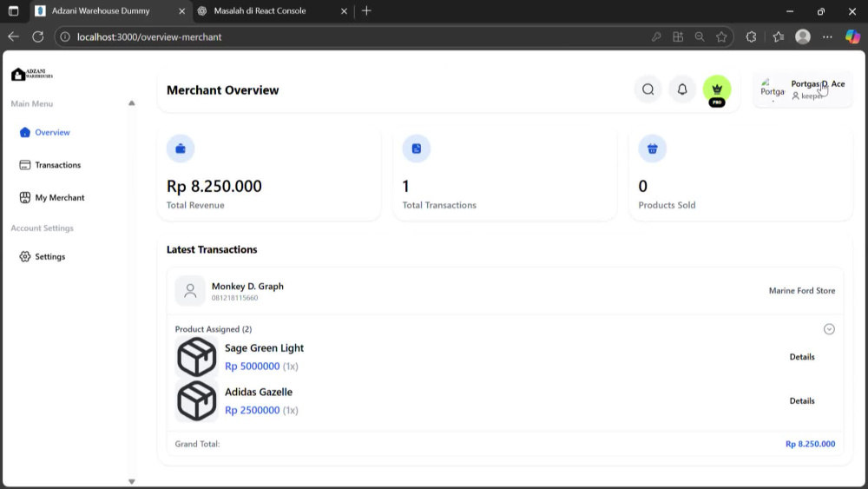Image resolution: width=868 pixels, height=489 pixels.
Task: Go to Overview in sidebar
Action: pyautogui.click(x=45, y=132)
